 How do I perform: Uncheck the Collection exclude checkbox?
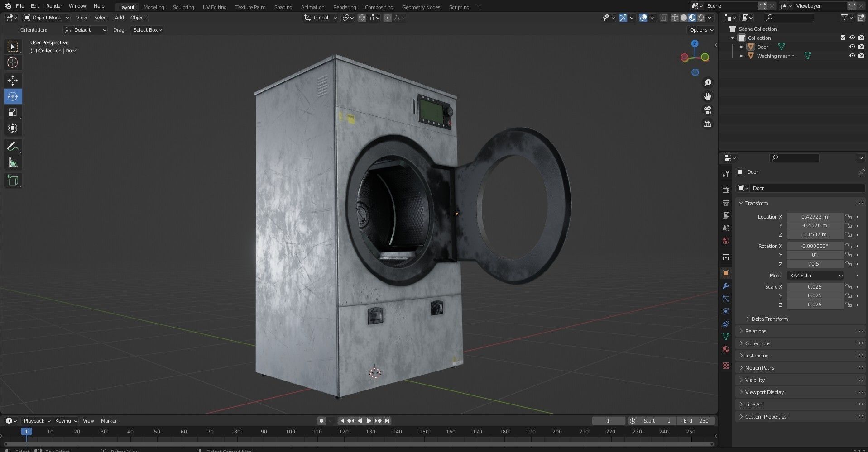843,38
